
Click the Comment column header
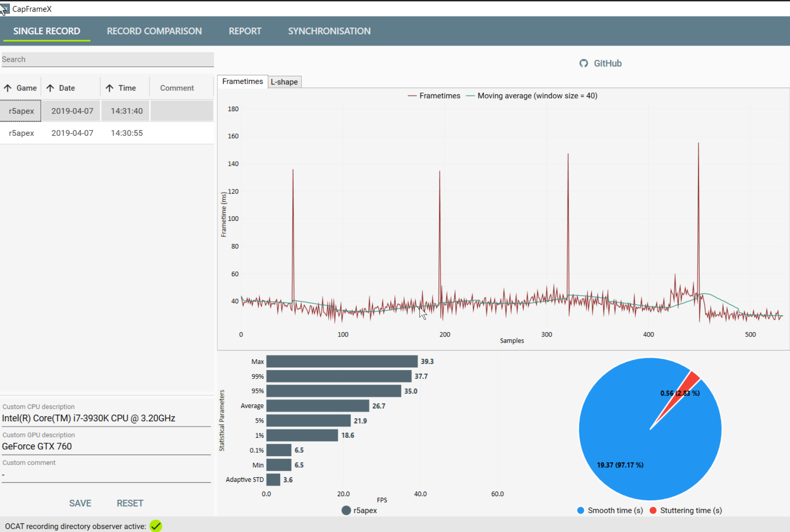(x=177, y=88)
